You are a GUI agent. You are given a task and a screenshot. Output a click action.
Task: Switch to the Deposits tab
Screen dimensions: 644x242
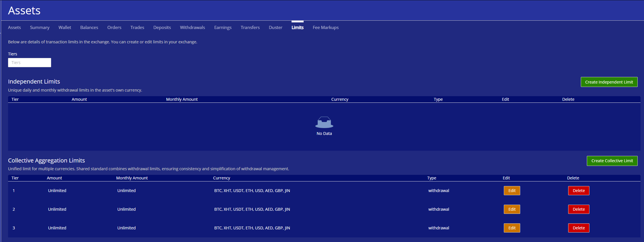pos(162,28)
